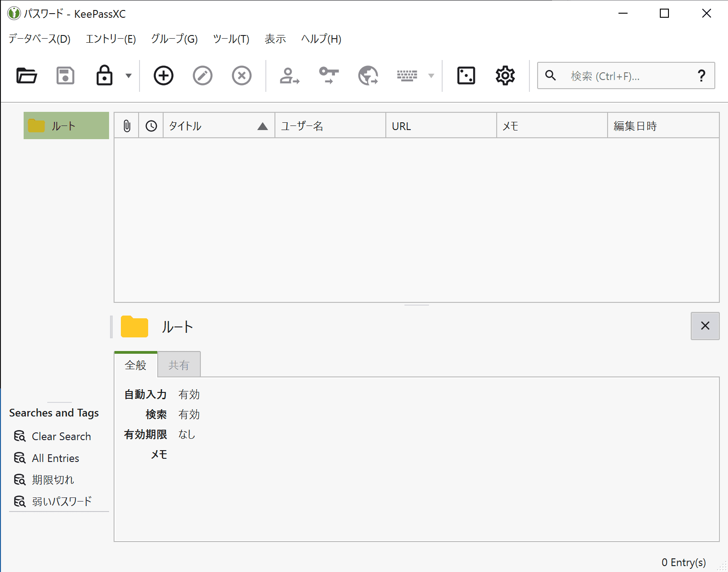This screenshot has width=728, height=572.
Task: Select ルート group in tree
Action: click(66, 125)
